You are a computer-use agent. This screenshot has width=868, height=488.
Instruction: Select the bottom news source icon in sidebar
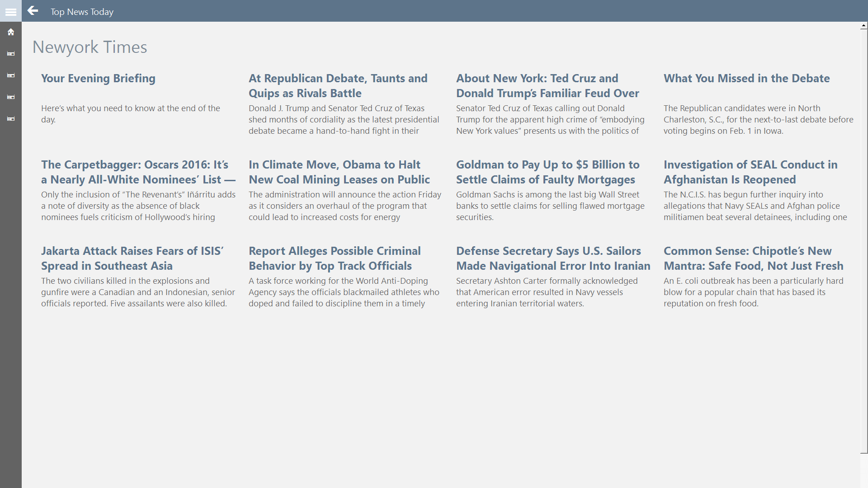pos(11,119)
